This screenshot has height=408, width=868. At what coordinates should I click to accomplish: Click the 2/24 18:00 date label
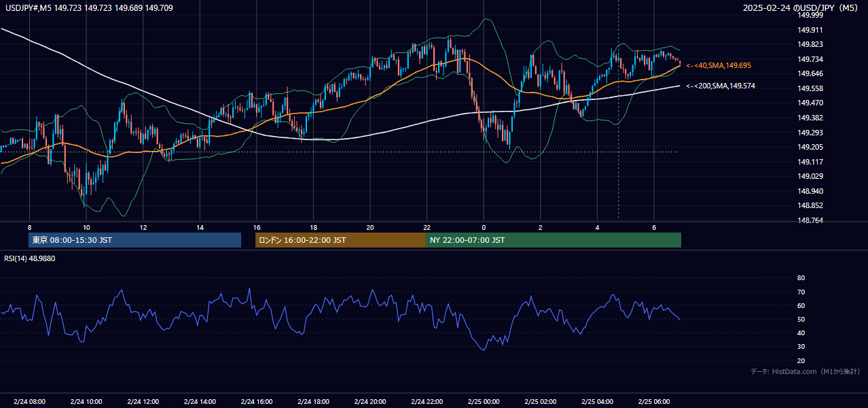pyautogui.click(x=313, y=402)
